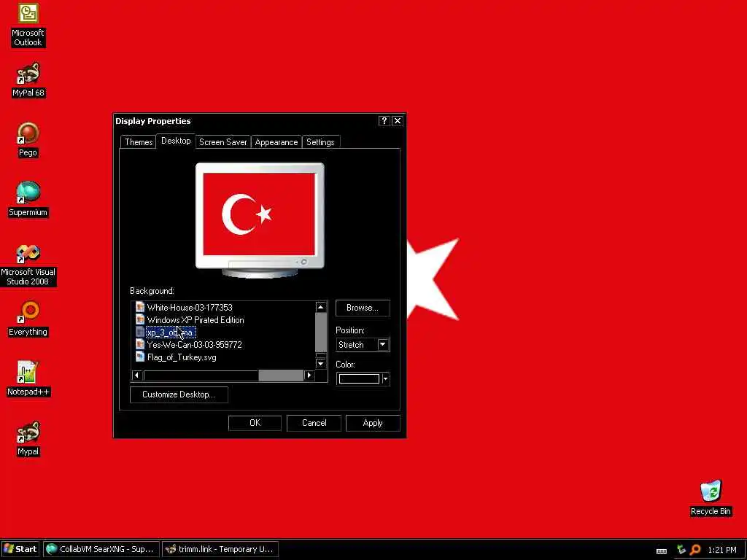Open the Color picker dropdown arrow

(385, 379)
